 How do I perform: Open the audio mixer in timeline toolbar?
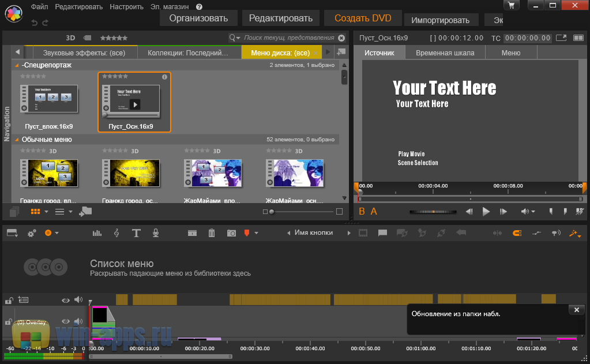[97, 233]
